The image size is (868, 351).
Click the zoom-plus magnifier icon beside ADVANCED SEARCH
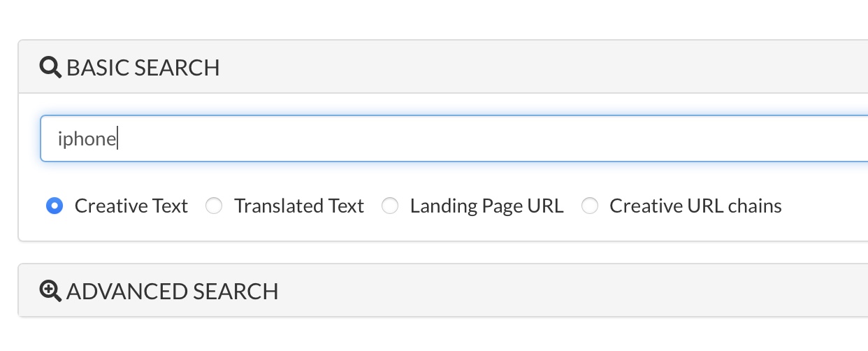pyautogui.click(x=51, y=291)
